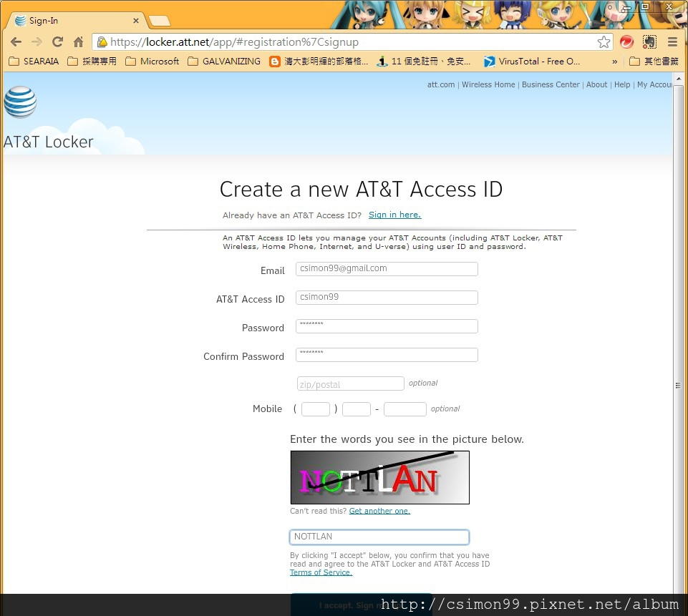
Task: Click the AT&T globe logo
Action: [20, 102]
